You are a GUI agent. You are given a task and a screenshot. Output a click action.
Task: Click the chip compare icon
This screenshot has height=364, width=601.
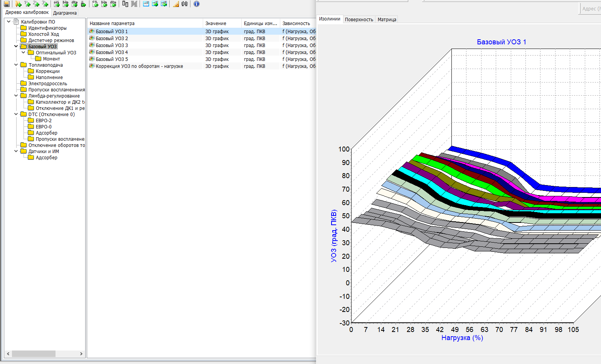pos(125,4)
